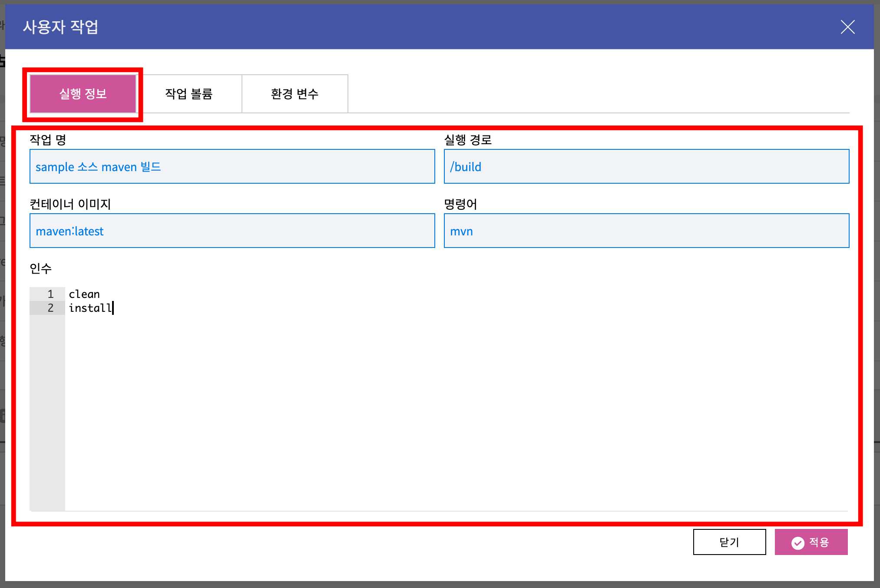Click the checkmark icon on 적용 button
Viewport: 880px width, 588px height.
coord(797,543)
